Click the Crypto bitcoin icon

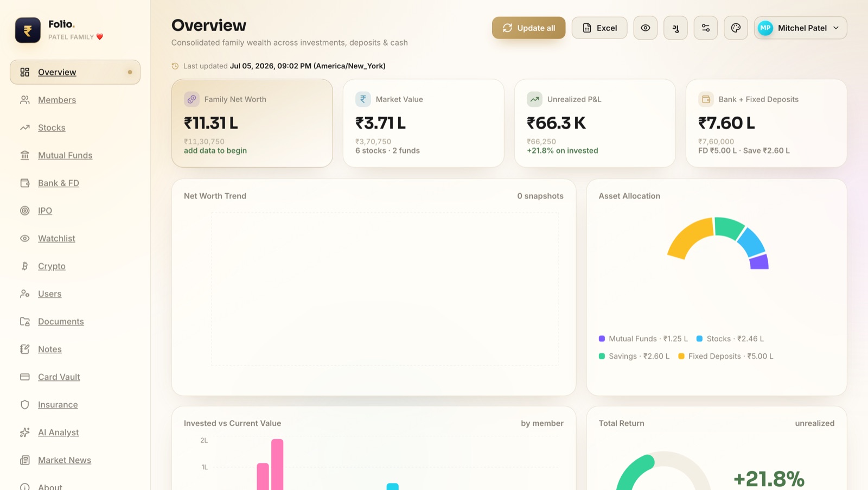[25, 266]
